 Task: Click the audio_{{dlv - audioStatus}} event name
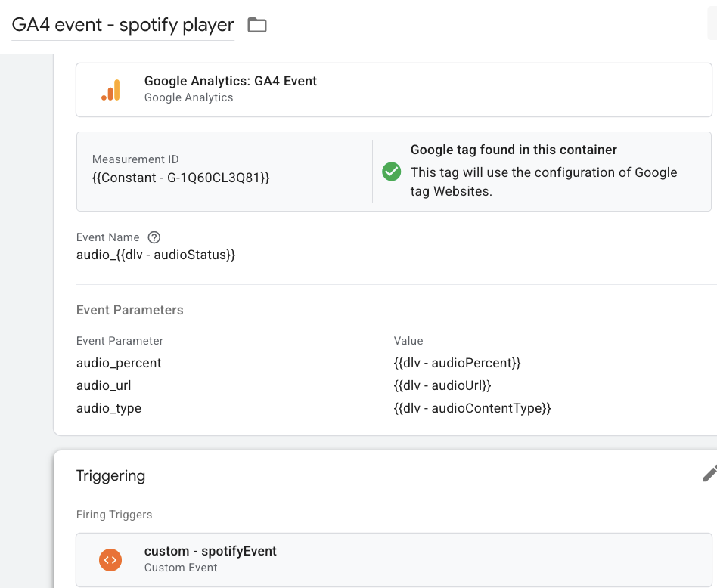pyautogui.click(x=156, y=255)
